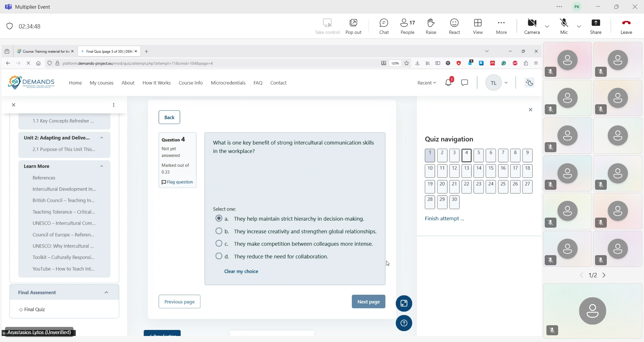
Task: Collapse the Final Assessment section
Action: 106,293
